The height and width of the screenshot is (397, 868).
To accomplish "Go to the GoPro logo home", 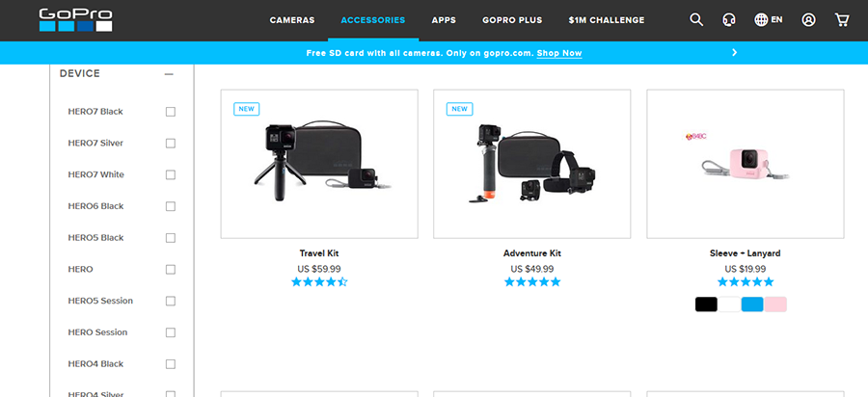I will pyautogui.click(x=76, y=20).
